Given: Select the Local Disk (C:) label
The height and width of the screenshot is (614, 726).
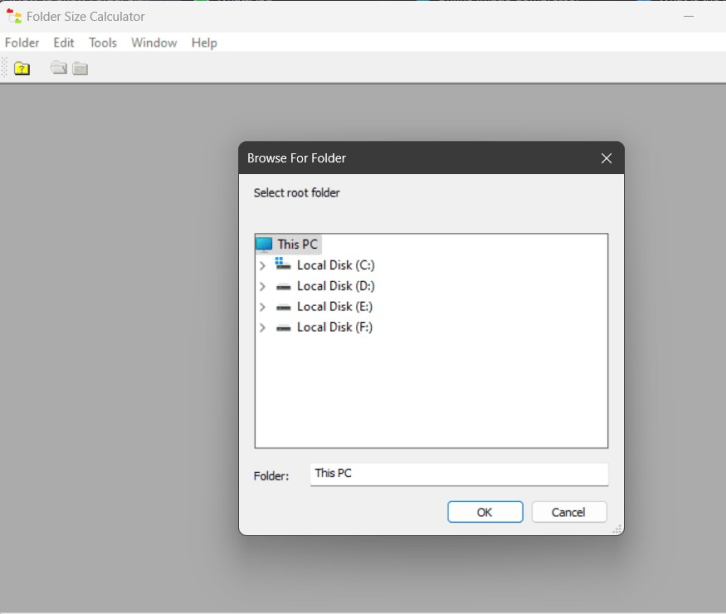Looking at the screenshot, I should click(x=336, y=265).
